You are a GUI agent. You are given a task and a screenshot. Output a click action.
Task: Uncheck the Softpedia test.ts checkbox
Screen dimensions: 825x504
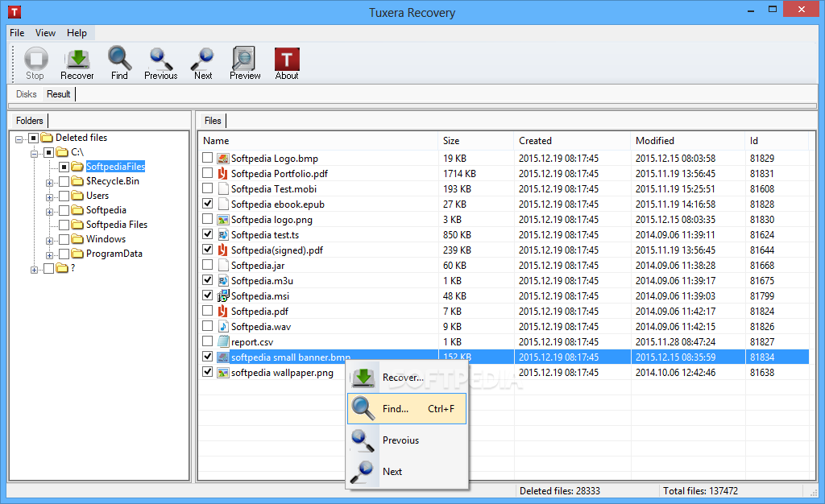pyautogui.click(x=207, y=233)
